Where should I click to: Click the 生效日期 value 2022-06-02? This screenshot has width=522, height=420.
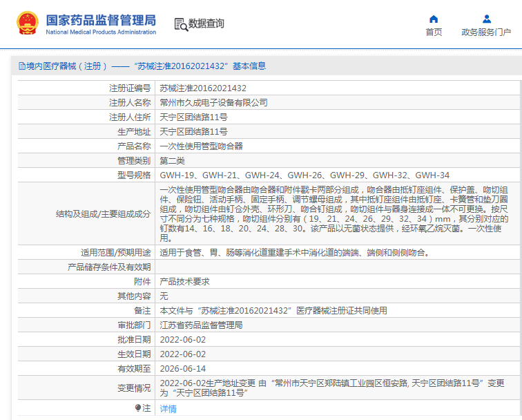pos(183,354)
